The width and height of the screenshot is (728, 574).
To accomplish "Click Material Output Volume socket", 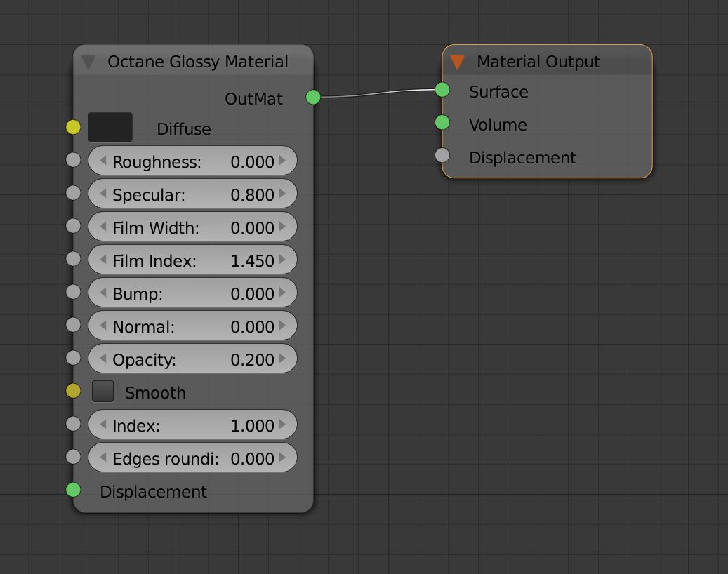I will point(442,123).
